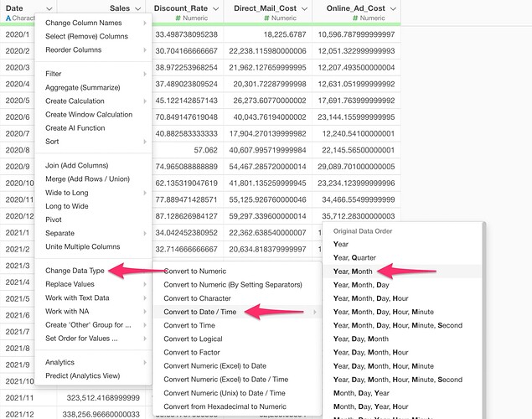Open the Date column header dropdown arrow
This screenshot has width=532, height=419.
click(49, 8)
